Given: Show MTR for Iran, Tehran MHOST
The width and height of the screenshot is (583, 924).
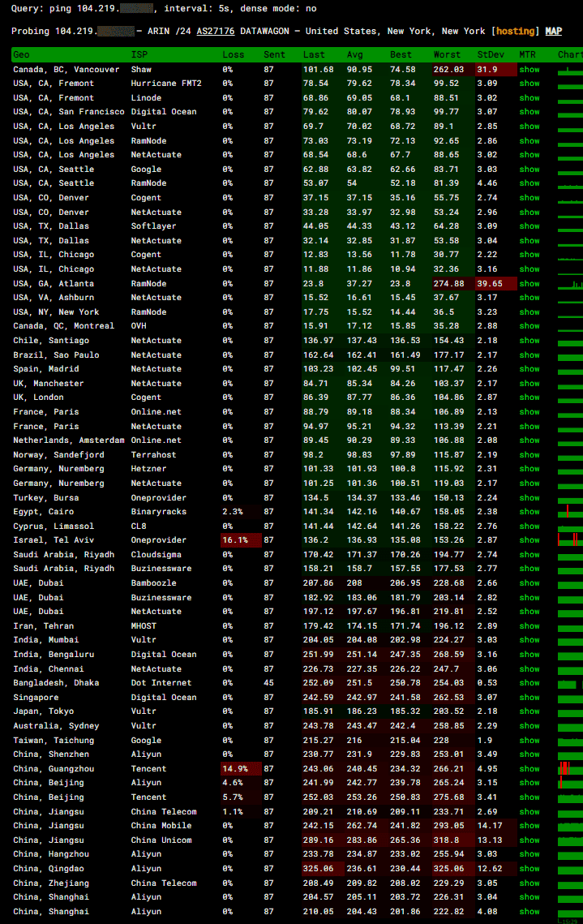Looking at the screenshot, I should tap(529, 626).
